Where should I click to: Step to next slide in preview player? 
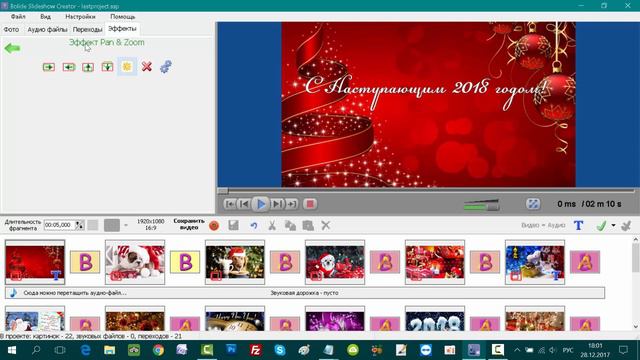coord(277,204)
